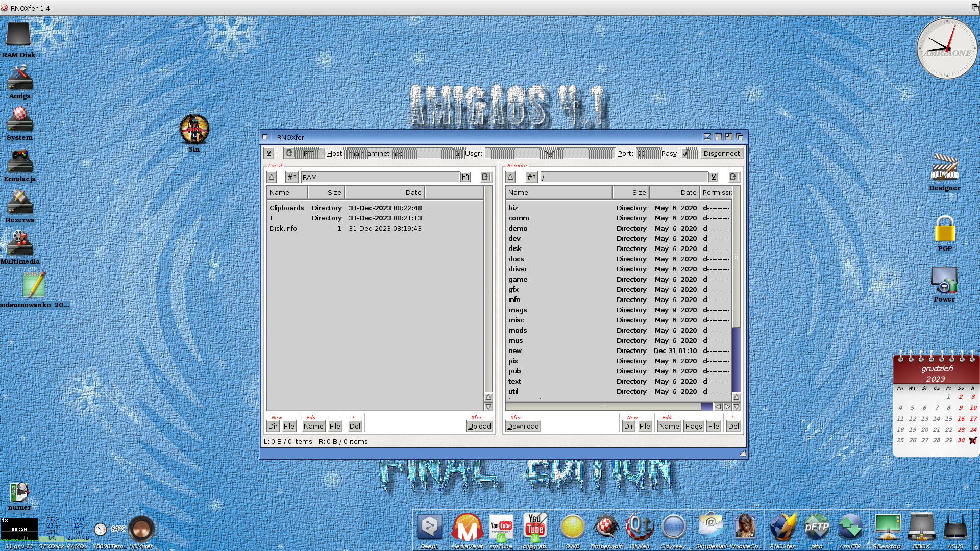Click the Port number field

(647, 153)
